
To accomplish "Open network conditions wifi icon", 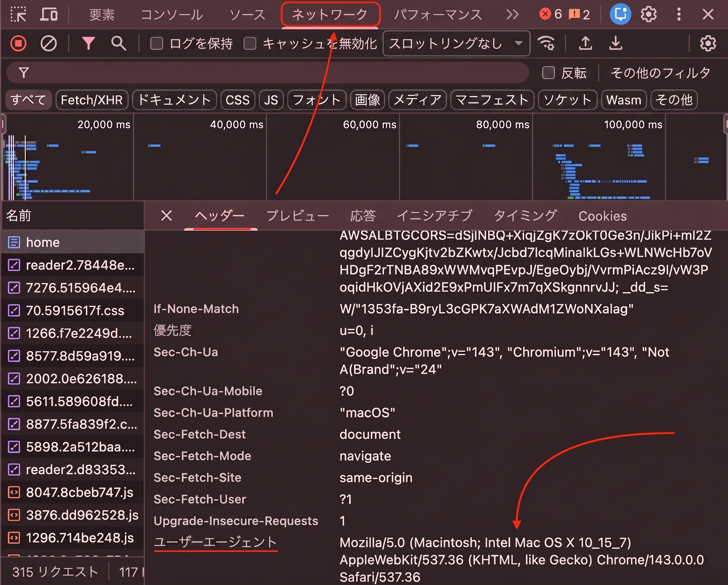I will coord(546,43).
